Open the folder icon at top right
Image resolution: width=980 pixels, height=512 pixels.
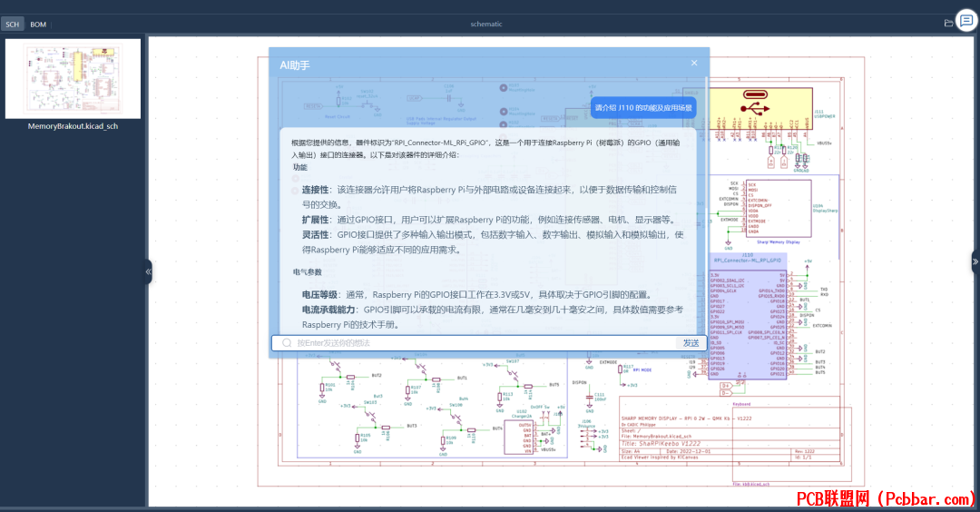pyautogui.click(x=949, y=23)
